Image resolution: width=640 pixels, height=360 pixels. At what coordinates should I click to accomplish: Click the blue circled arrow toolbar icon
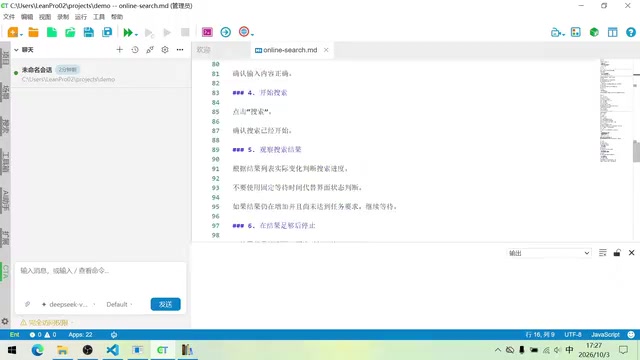click(225, 32)
